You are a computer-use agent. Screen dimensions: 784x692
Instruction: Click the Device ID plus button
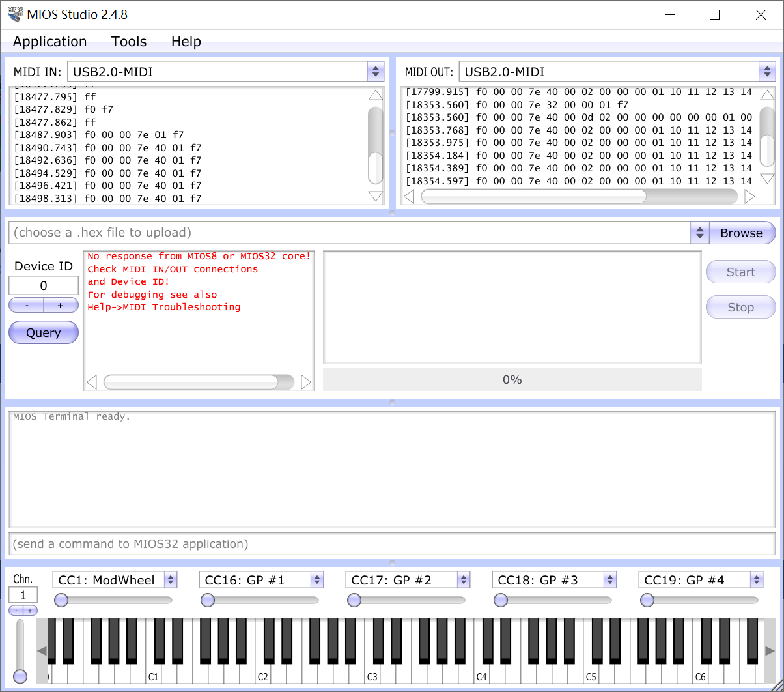(61, 306)
